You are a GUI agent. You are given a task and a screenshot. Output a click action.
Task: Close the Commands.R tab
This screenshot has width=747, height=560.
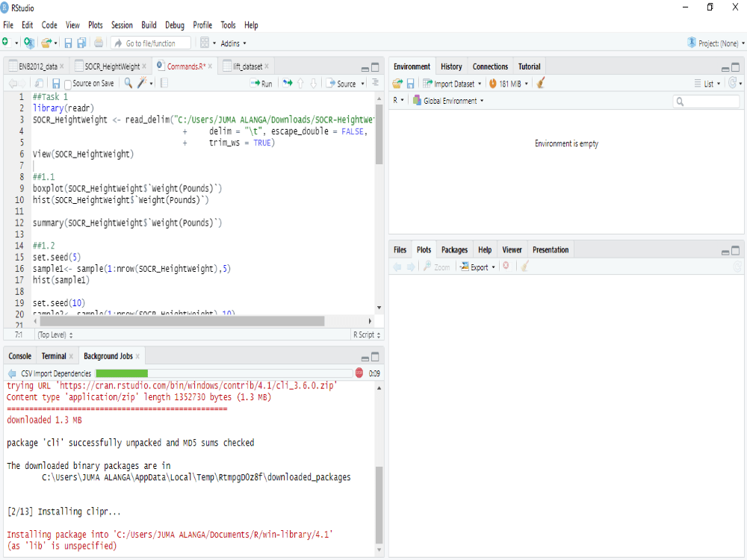tap(210, 66)
